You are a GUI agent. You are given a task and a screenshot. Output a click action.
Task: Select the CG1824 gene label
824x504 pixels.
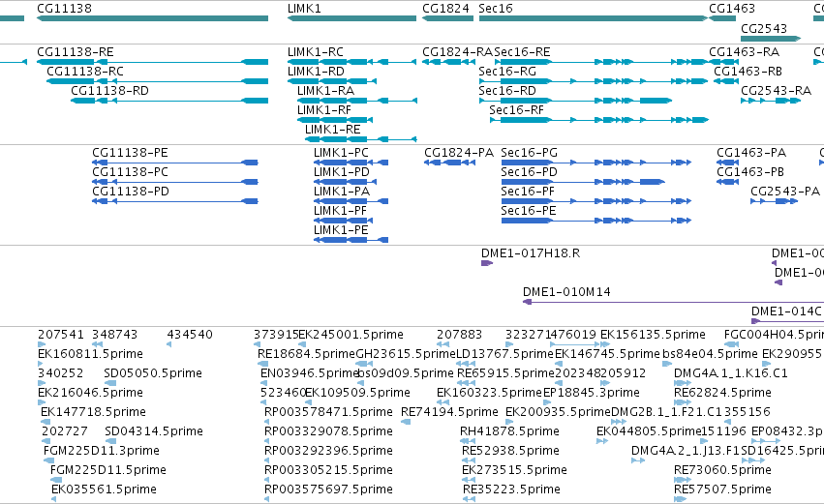click(445, 9)
